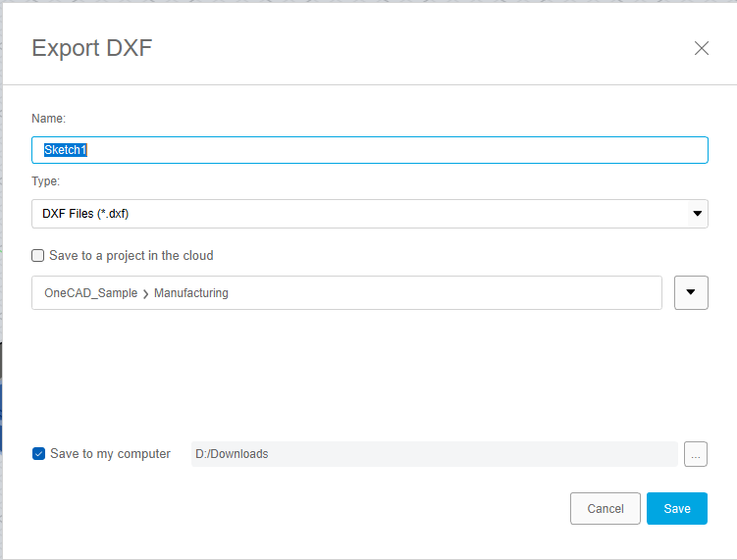737x560 pixels.
Task: Cancel the DXF export
Action: click(605, 508)
